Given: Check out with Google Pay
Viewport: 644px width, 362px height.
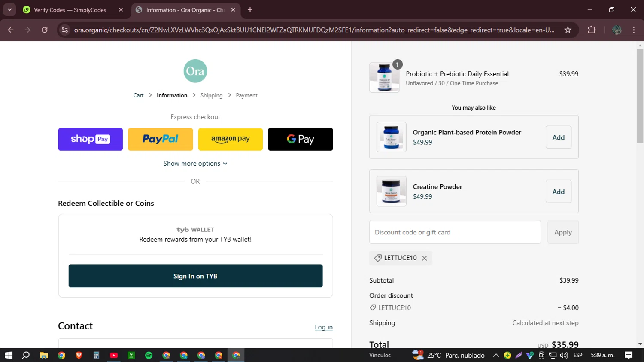Looking at the screenshot, I should tap(300, 139).
